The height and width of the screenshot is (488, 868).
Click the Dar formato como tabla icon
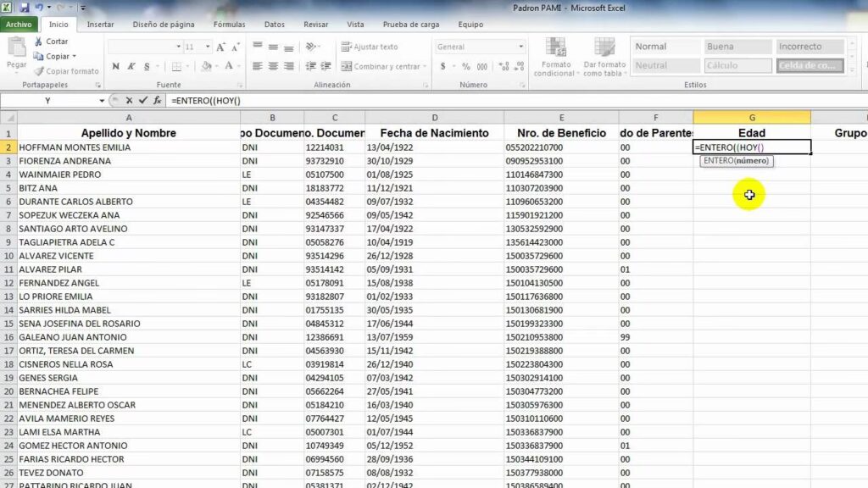(604, 56)
